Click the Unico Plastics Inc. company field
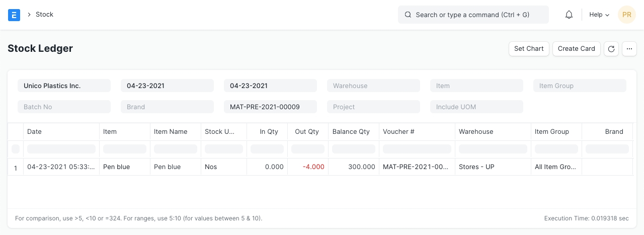 point(64,86)
